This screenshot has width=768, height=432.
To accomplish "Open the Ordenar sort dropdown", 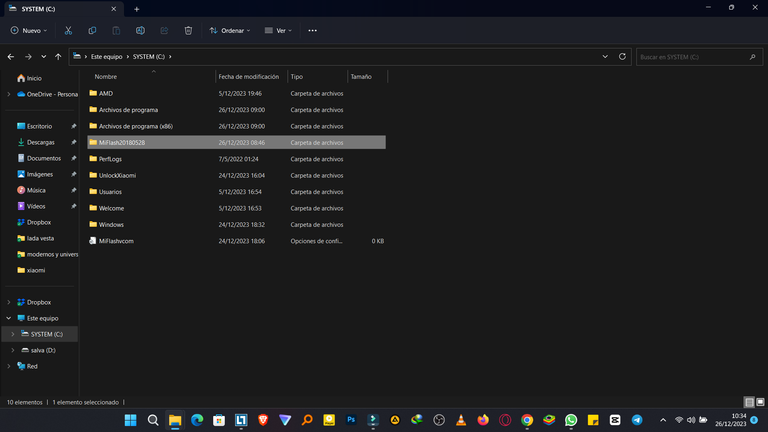I will tap(230, 31).
